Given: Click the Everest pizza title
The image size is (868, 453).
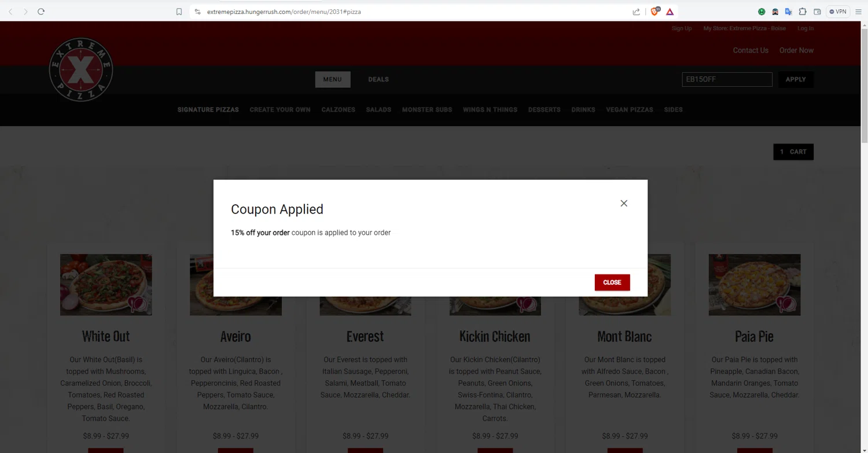Looking at the screenshot, I should (365, 336).
